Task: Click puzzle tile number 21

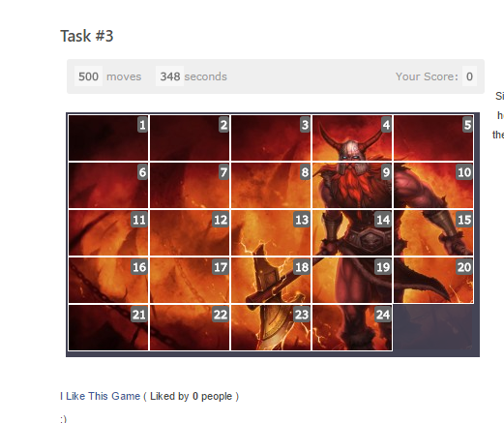Action: point(108,327)
